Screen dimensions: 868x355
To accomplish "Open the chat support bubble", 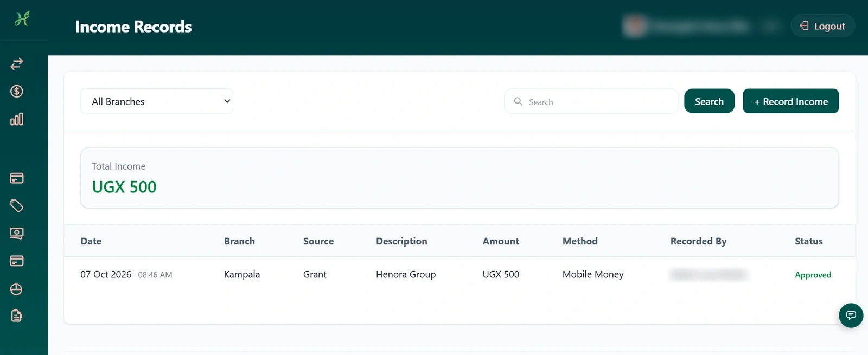I will click(851, 315).
